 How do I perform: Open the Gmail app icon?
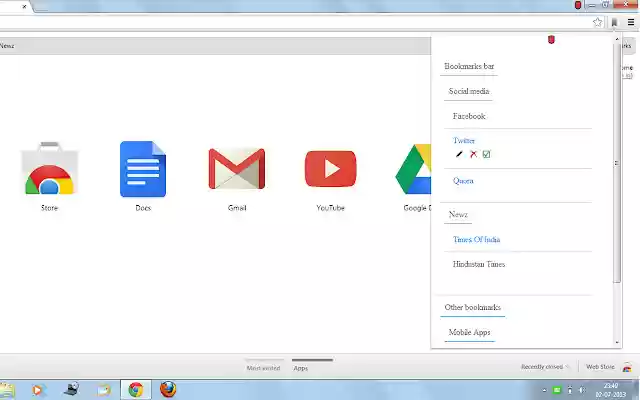[237, 169]
